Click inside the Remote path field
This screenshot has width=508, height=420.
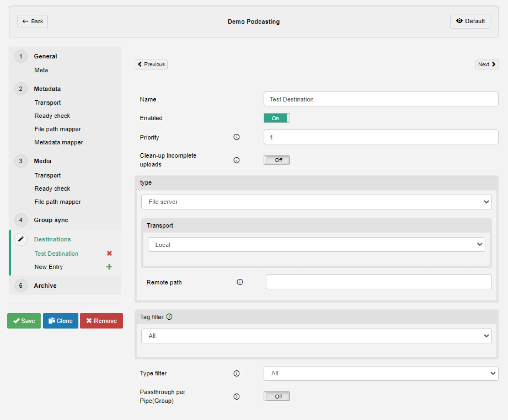pyautogui.click(x=378, y=282)
